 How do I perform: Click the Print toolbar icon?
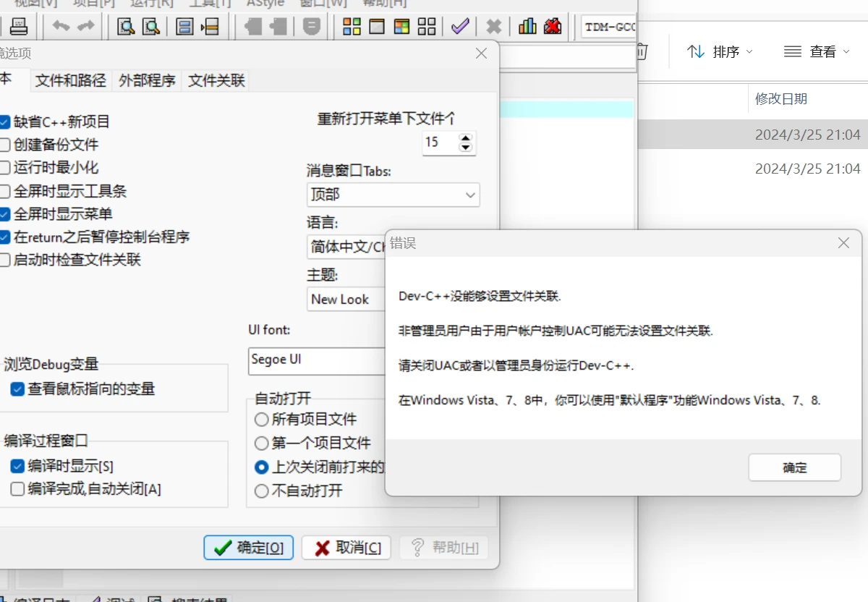(x=18, y=27)
